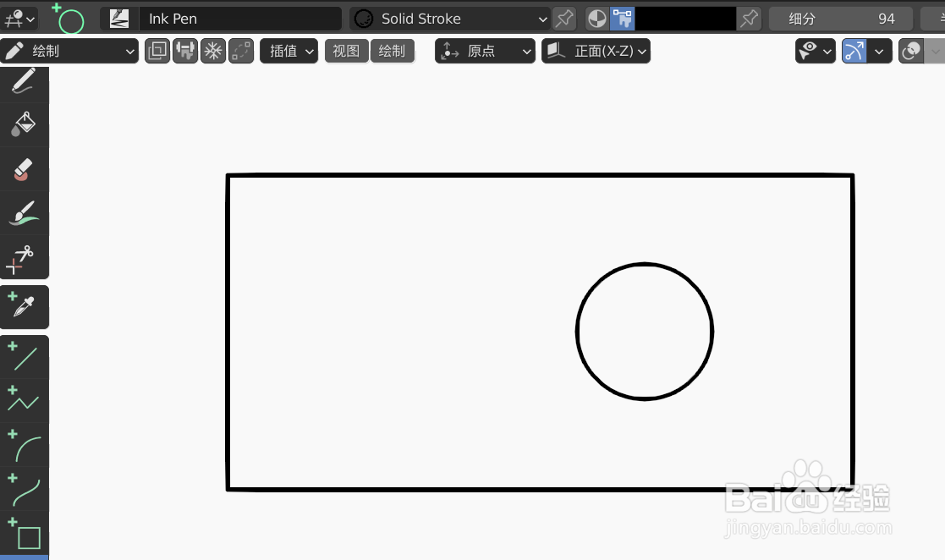Toggle the viewport overlays button
Image resolution: width=945 pixels, height=560 pixels.
click(910, 52)
